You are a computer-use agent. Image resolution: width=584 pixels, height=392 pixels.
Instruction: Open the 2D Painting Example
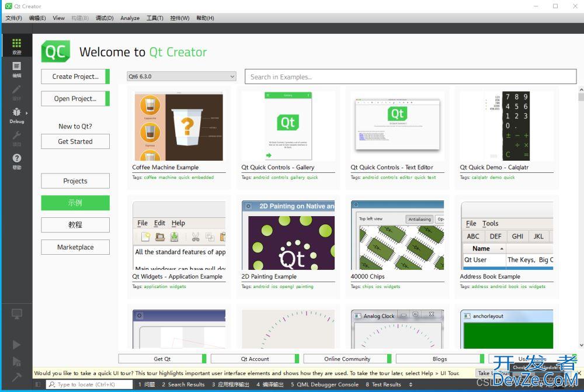pyautogui.click(x=288, y=235)
